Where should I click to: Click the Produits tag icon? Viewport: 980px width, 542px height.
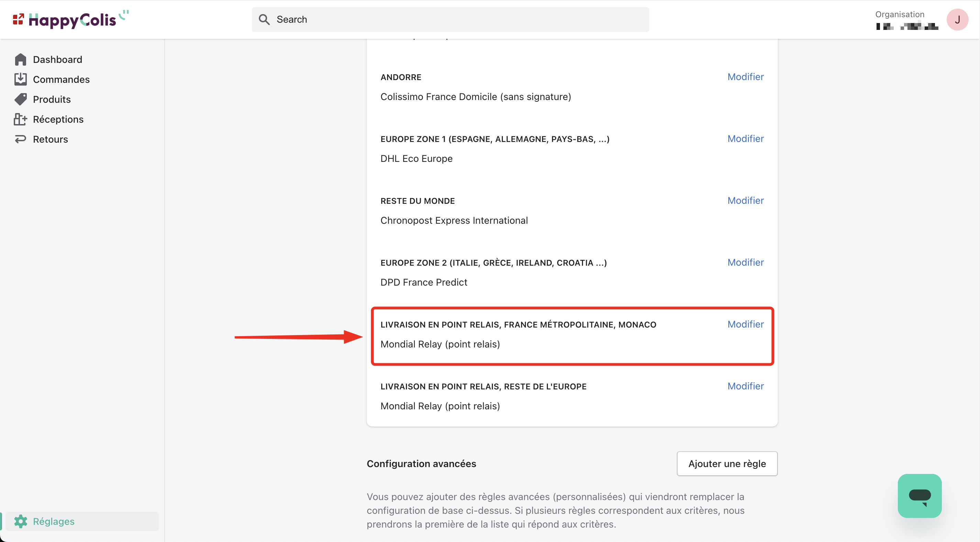click(21, 99)
